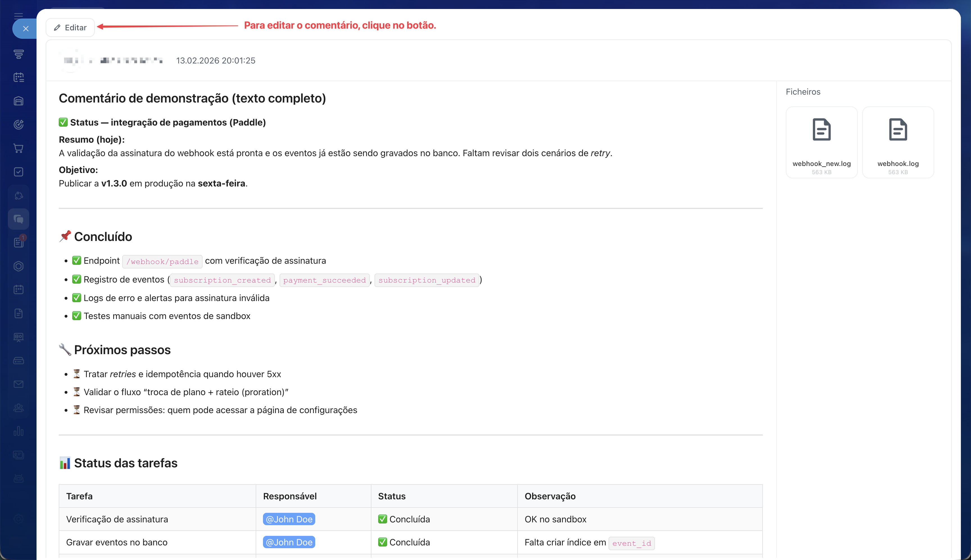
Task: Open the funnel icon in sidebar
Action: point(19,54)
